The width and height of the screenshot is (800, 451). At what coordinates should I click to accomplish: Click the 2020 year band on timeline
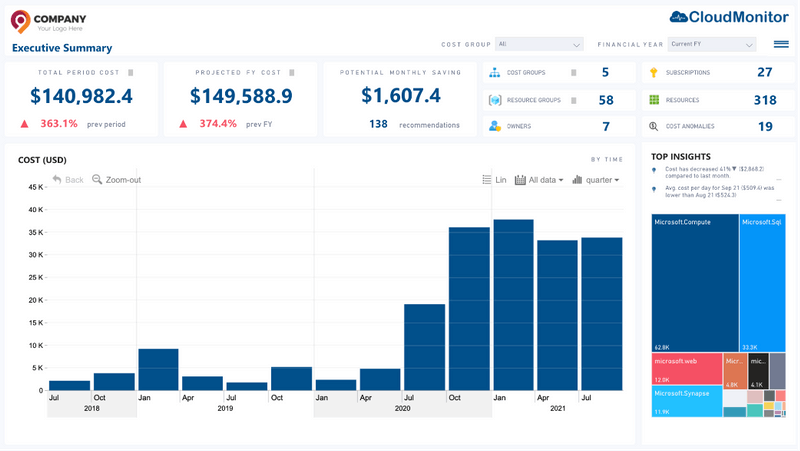coord(403,409)
